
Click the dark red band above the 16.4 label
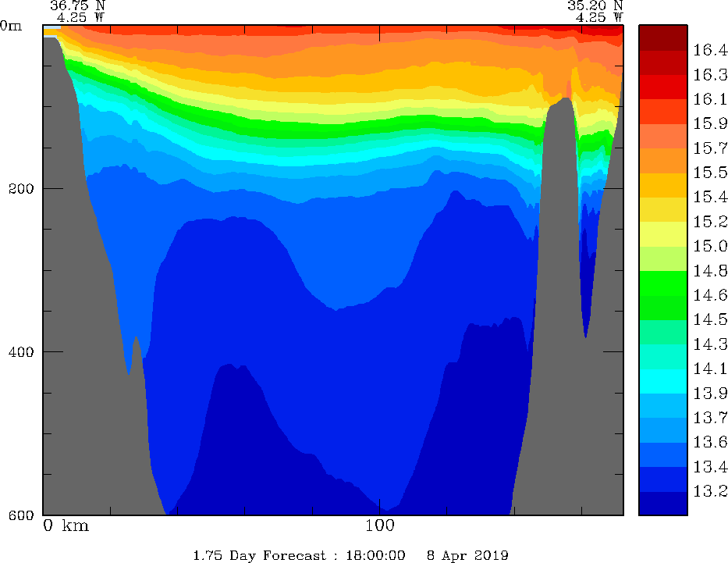663,37
